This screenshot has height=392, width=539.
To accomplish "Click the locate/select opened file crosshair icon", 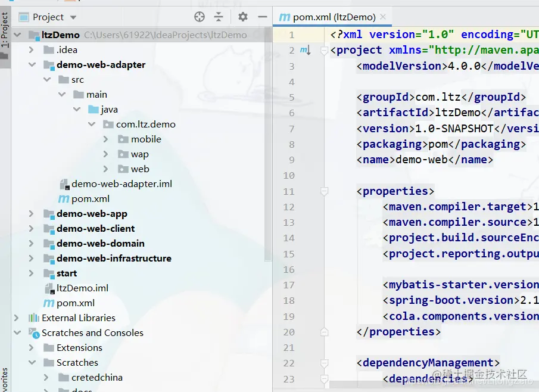I will click(x=200, y=17).
